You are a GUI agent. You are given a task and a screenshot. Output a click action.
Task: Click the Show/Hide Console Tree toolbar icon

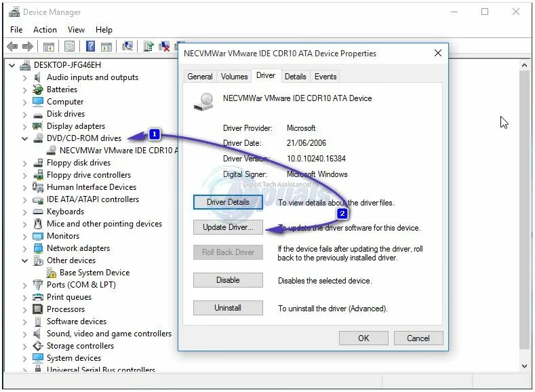48,46
